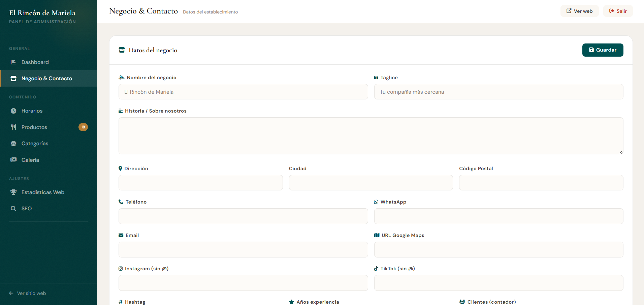Click the trophy icon beside Estadísticas Web
Image resolution: width=644 pixels, height=305 pixels.
(13, 192)
